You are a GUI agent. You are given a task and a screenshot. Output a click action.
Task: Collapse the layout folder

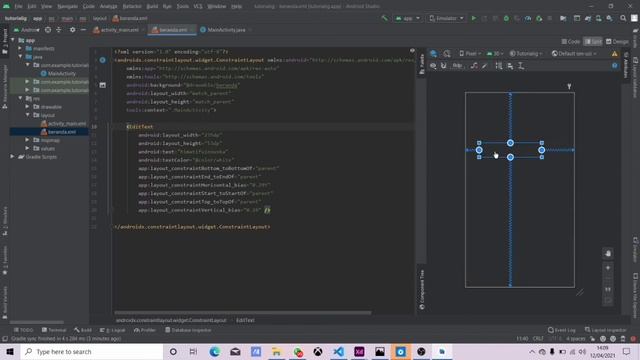click(27, 115)
